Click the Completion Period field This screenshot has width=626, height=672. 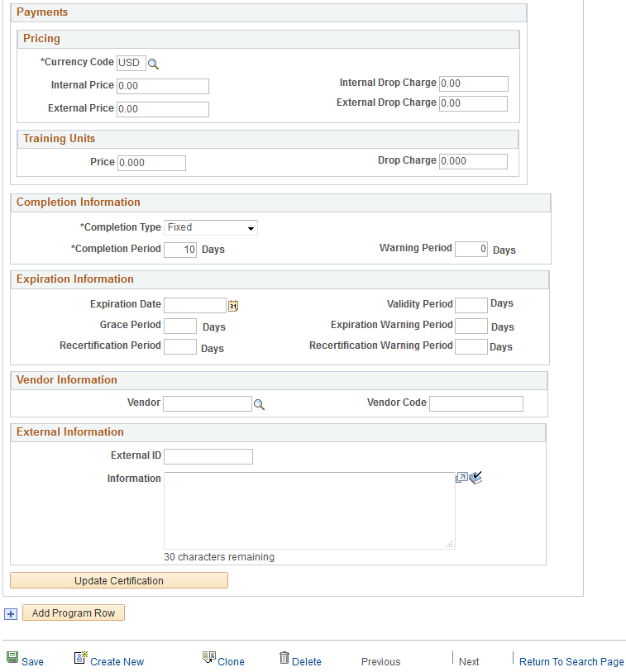[180, 250]
